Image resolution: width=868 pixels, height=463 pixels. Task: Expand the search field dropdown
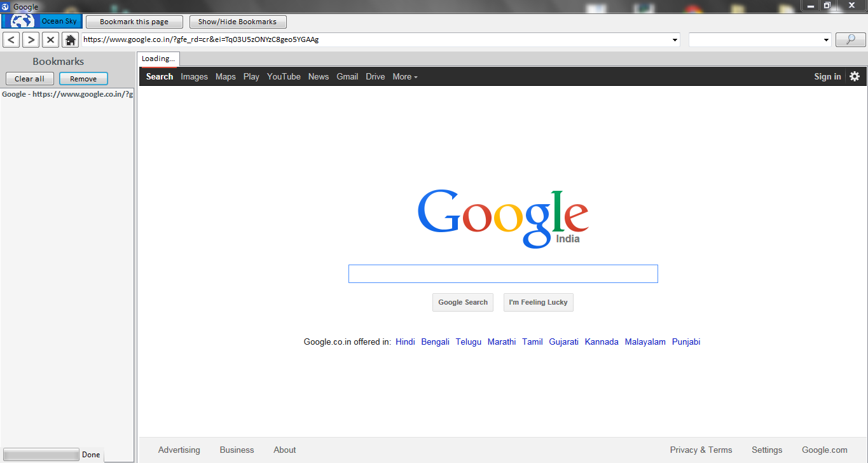coord(825,39)
